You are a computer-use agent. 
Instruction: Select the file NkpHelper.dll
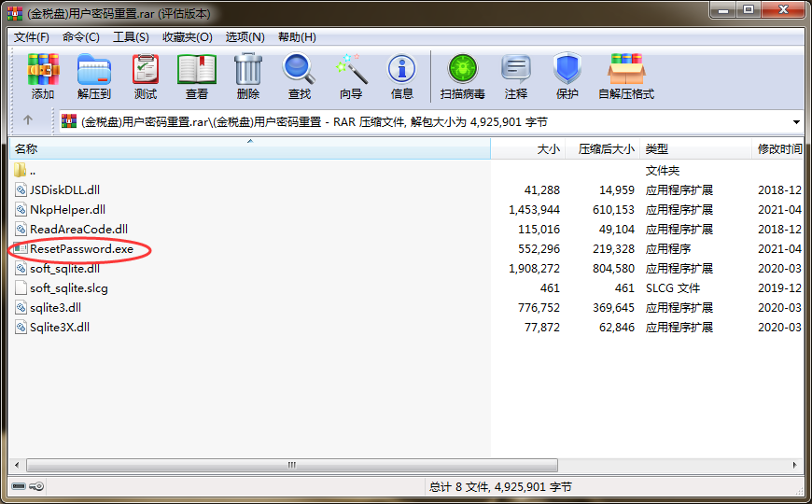click(67, 210)
